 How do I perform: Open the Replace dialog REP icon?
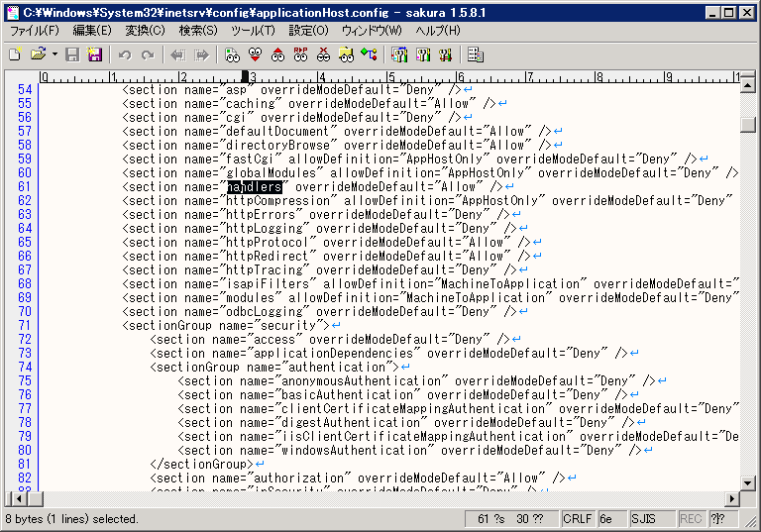(x=300, y=54)
